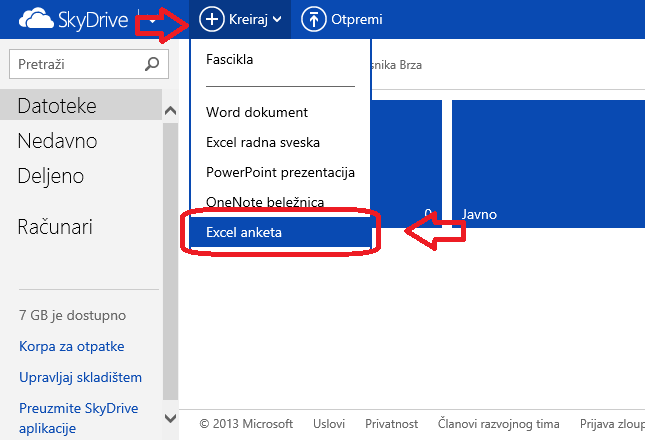Open Deljeno section in sidebar
This screenshot has height=440, width=645.
point(50,176)
